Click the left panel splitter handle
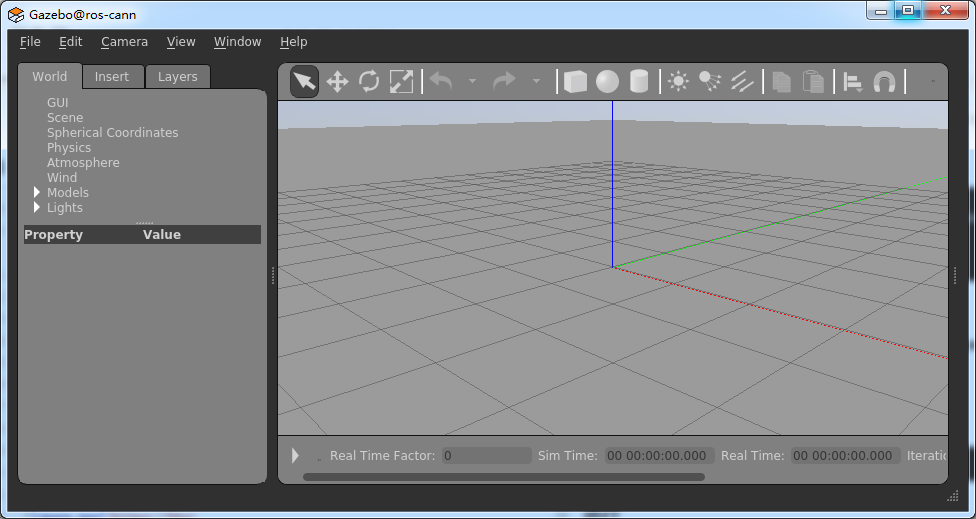This screenshot has height=519, width=976. tap(273, 276)
